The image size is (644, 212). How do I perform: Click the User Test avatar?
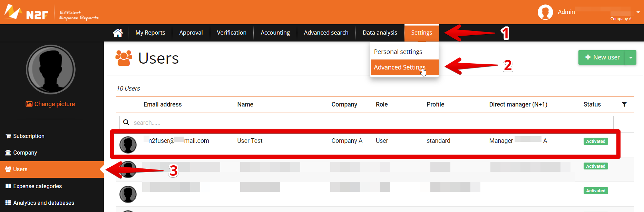tap(128, 145)
